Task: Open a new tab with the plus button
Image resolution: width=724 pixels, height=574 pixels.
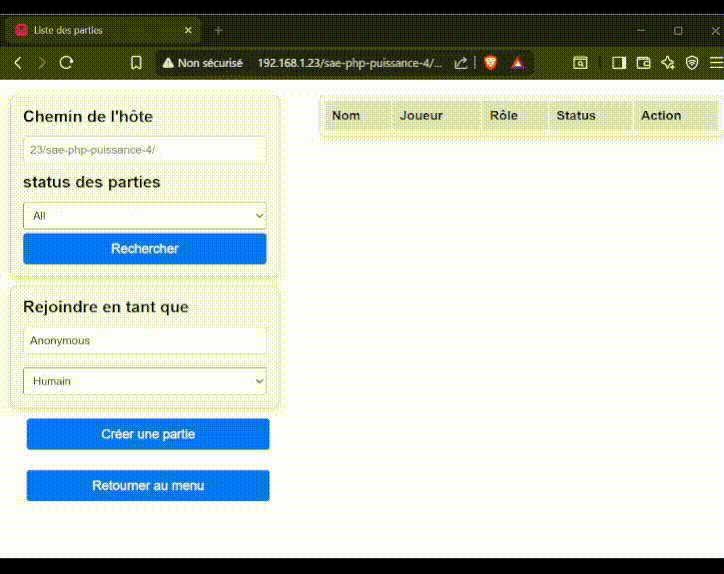Action: (219, 31)
